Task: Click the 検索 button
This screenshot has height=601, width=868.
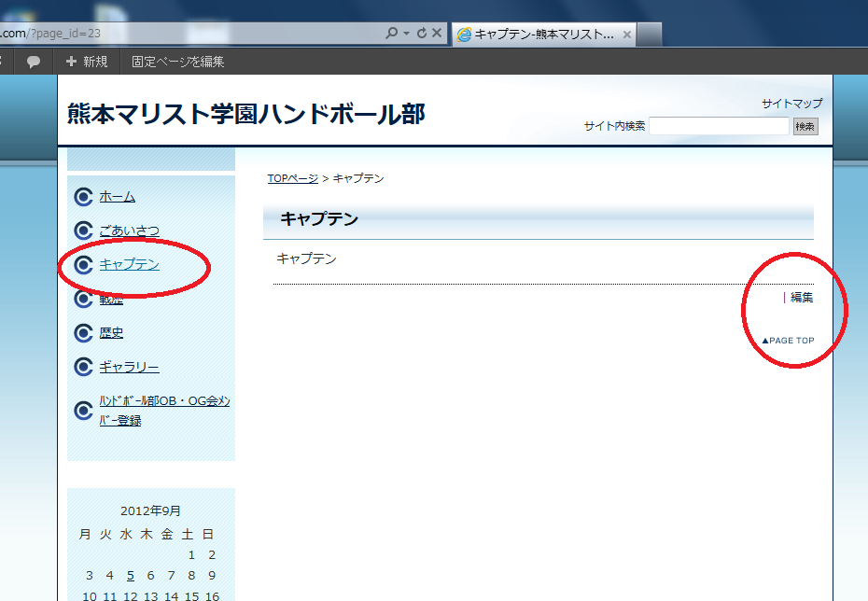Action: (x=805, y=126)
